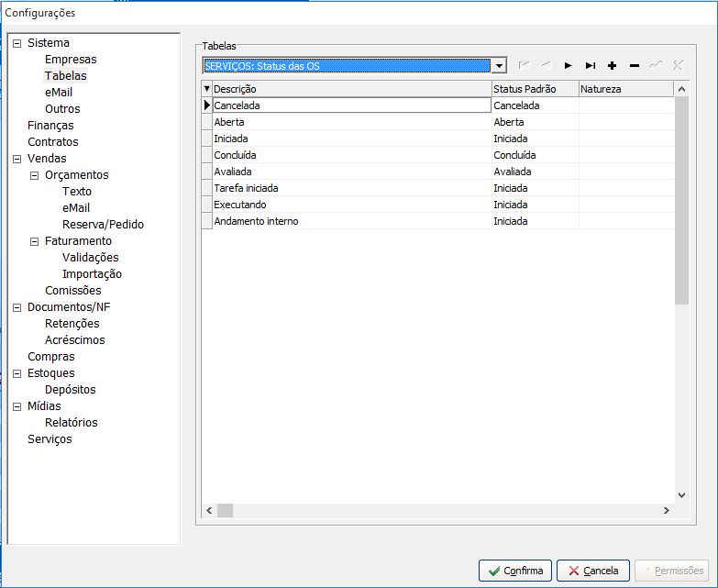Open Outros under Sistema
This screenshot has height=588, width=718.
(62, 109)
